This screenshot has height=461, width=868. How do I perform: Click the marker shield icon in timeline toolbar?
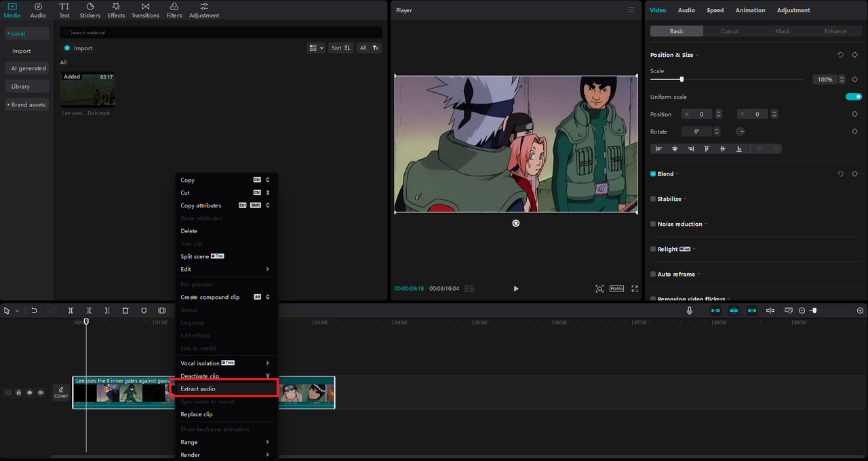[144, 310]
